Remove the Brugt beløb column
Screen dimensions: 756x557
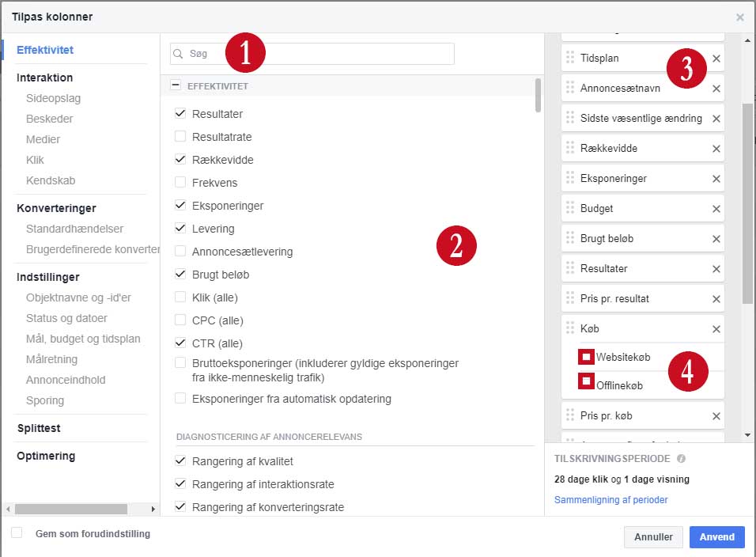pos(716,238)
